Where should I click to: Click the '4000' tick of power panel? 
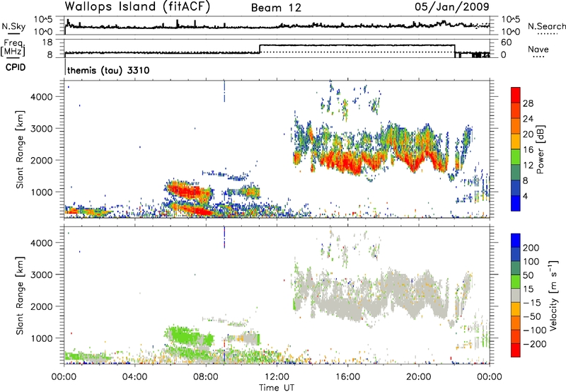[x=42, y=97]
